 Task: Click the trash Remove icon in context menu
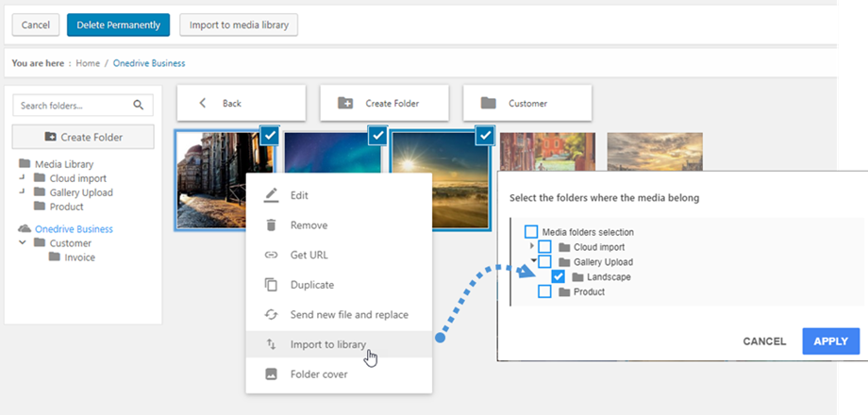coord(272,225)
